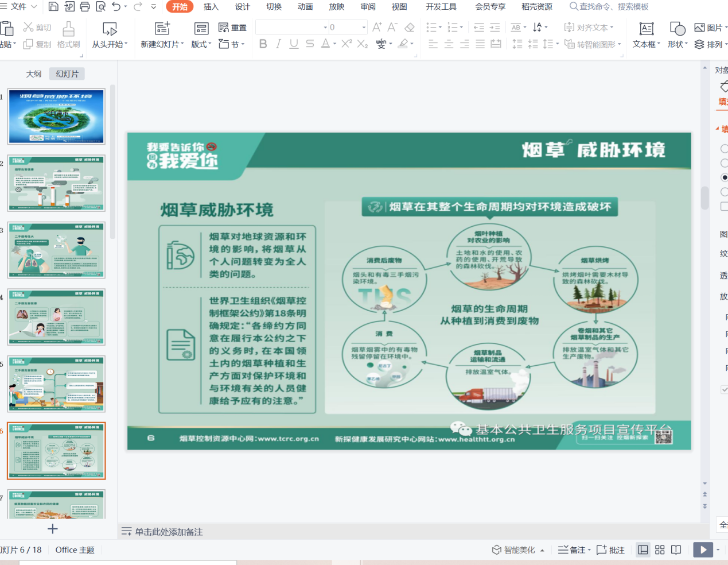The image size is (728, 565).
Task: Expand the Section (节) dropdown
Action: click(232, 44)
